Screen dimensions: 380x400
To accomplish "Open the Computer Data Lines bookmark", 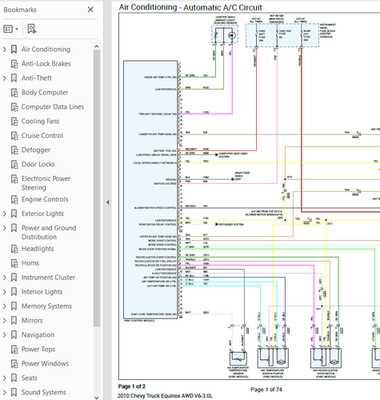I will click(53, 107).
